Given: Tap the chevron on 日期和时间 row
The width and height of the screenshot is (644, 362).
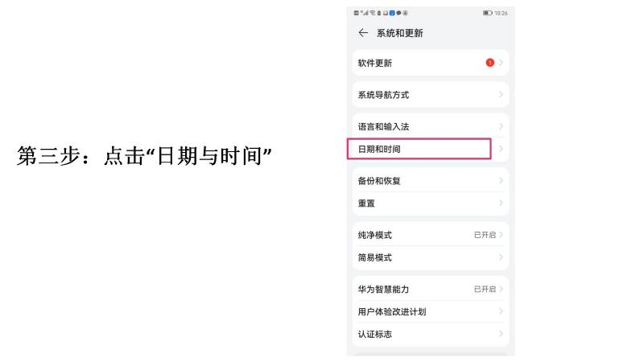Looking at the screenshot, I should click(501, 149).
